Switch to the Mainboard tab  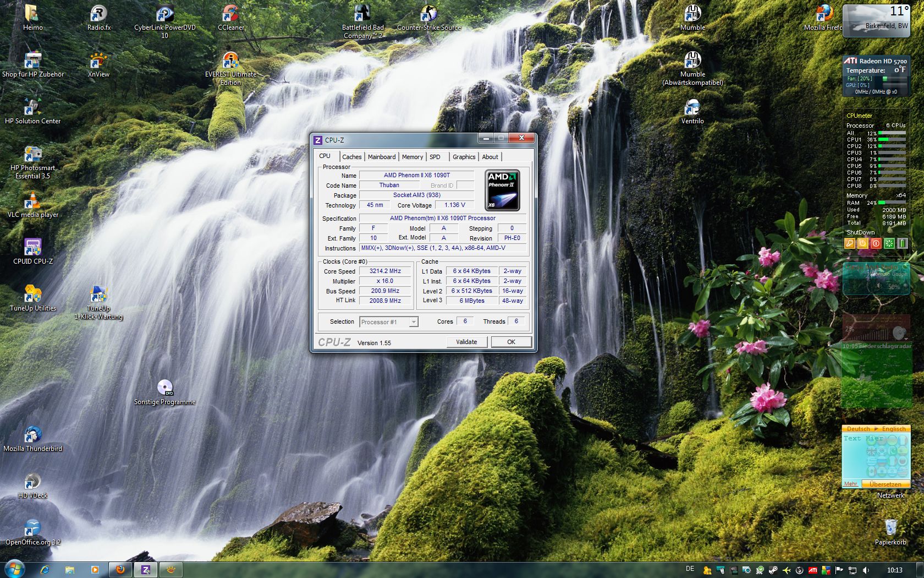coord(381,157)
